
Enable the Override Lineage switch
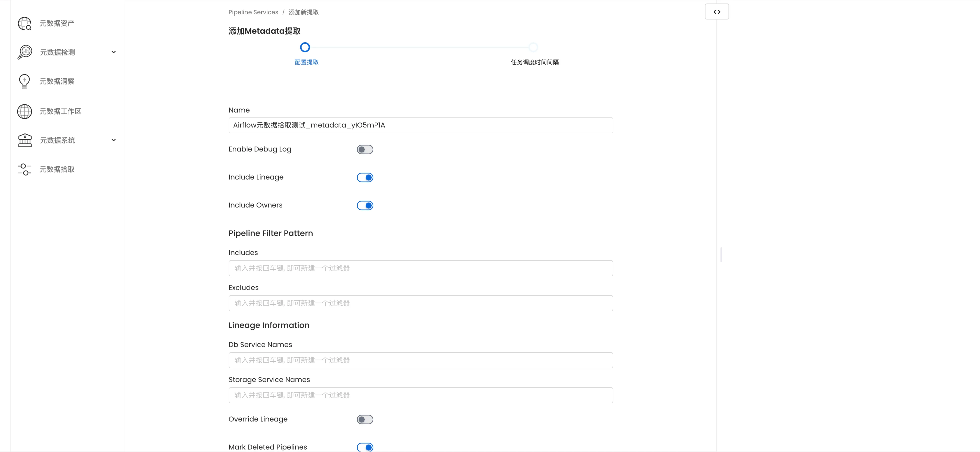365,419
